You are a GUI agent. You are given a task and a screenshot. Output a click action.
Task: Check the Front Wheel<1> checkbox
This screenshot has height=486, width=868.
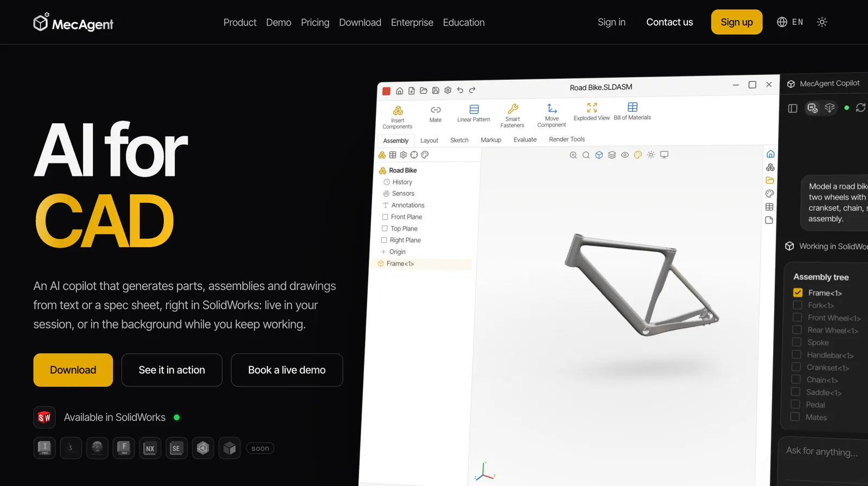pyautogui.click(x=797, y=318)
